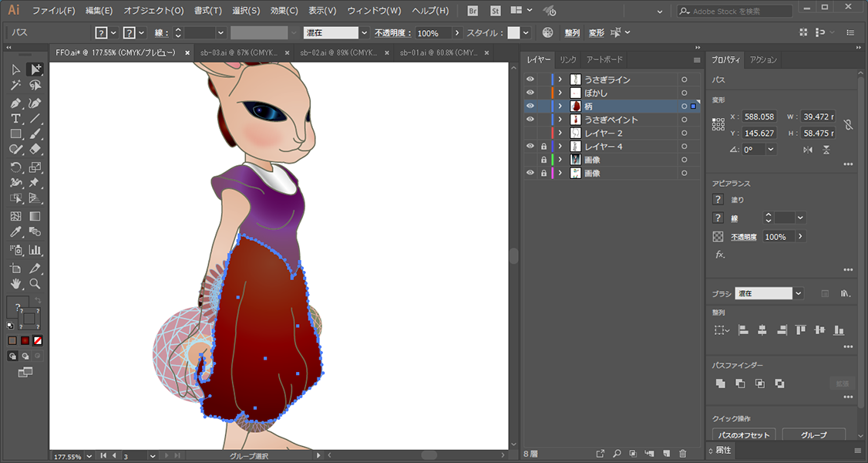Viewport: 868px width, 463px height.
Task: Click the 不透明度 link in Appearance section
Action: point(743,236)
